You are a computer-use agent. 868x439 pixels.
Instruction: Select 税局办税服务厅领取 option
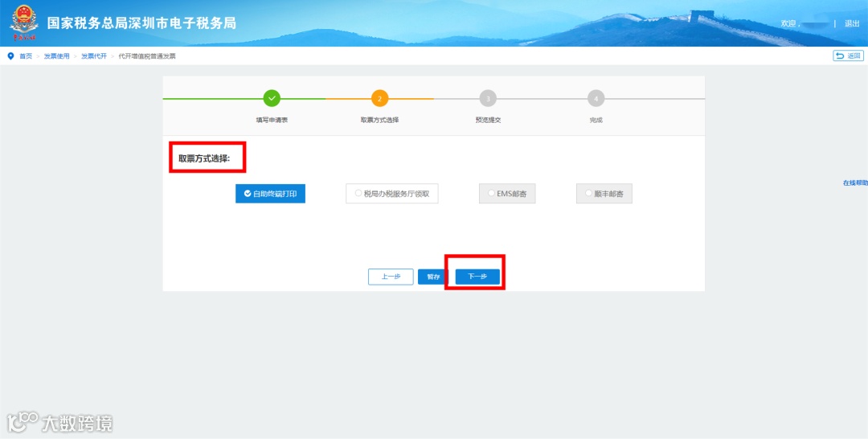tap(392, 194)
